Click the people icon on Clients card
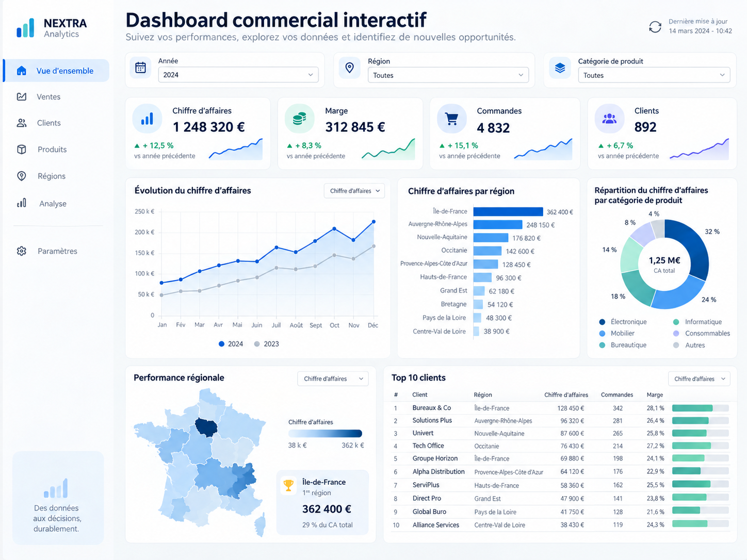Image resolution: width=747 pixels, height=560 pixels. point(609,119)
